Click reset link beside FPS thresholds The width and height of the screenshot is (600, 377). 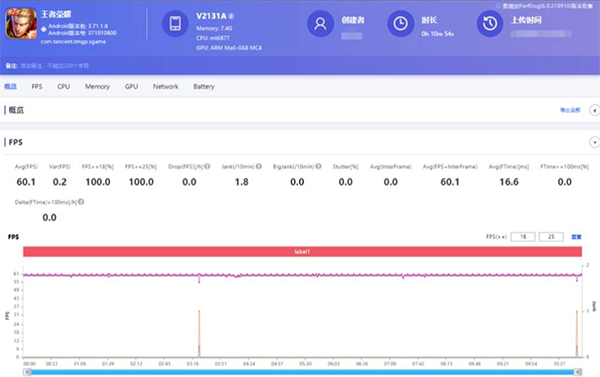click(x=576, y=237)
